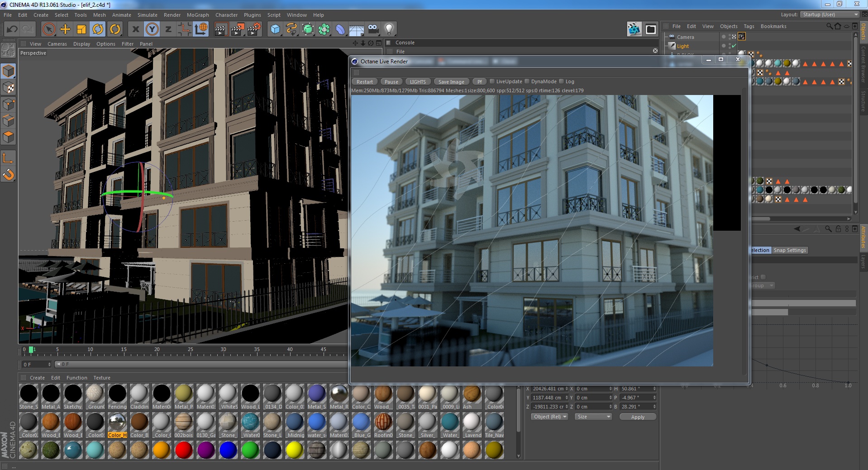
Task: Select the yellow material swatch
Action: [x=295, y=450]
